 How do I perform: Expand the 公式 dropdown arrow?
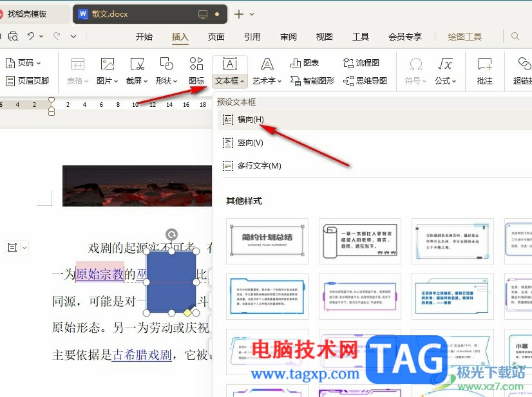(x=454, y=81)
